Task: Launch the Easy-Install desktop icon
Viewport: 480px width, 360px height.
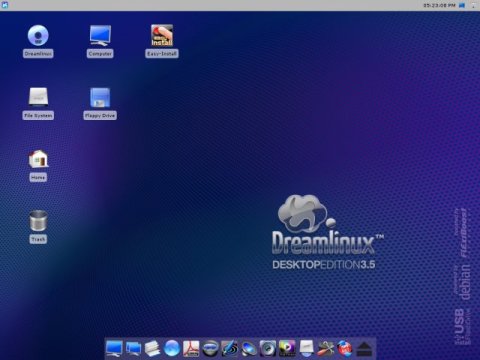Action: click(162, 35)
